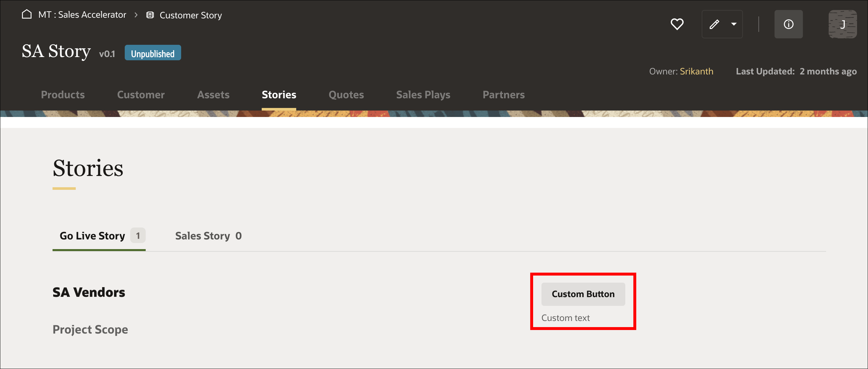Toggle the Unpublished status badge
This screenshot has height=369, width=868.
coord(152,53)
